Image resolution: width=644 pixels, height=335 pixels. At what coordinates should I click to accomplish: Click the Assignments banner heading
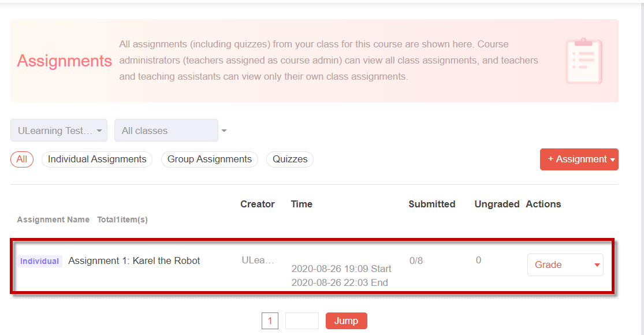click(65, 61)
